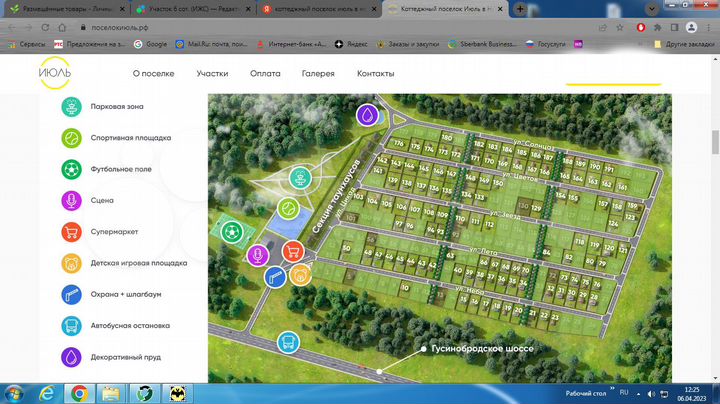Viewport: 720px width, 404px height.
Task: Click the sports ground marker on map
Action: point(288,209)
